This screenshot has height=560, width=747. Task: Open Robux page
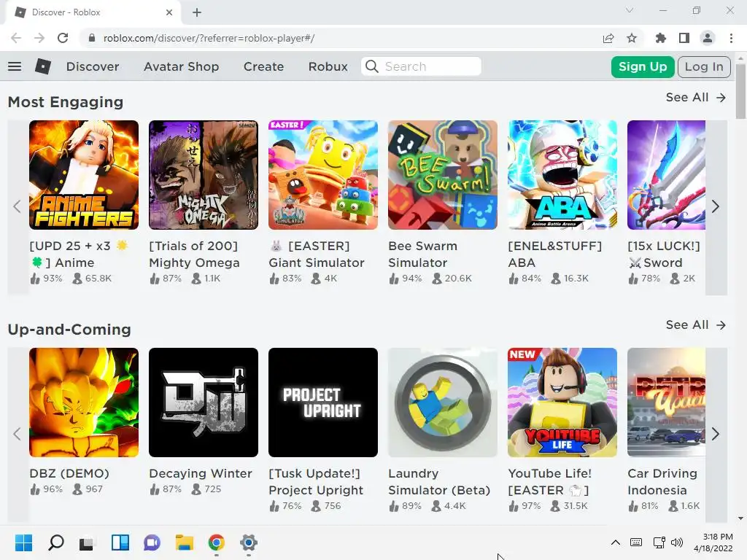(328, 66)
